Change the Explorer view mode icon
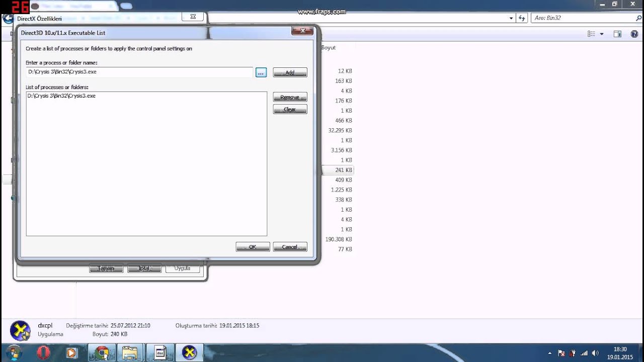644x362 pixels. pyautogui.click(x=591, y=34)
